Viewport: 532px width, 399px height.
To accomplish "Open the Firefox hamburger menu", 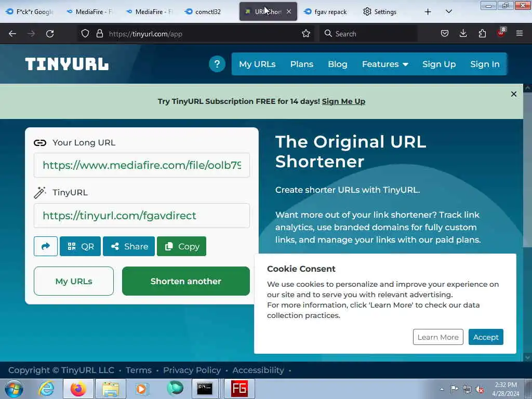I will pyautogui.click(x=520, y=34).
